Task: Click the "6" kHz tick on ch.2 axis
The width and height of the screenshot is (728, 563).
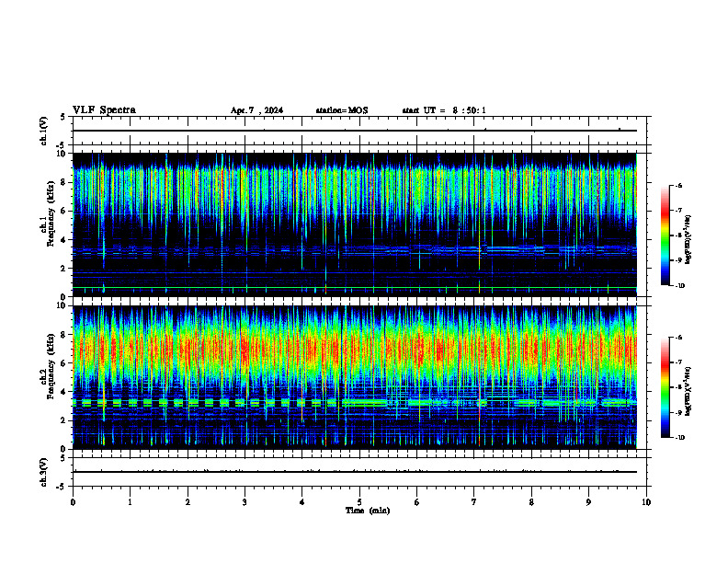Action: pos(64,363)
